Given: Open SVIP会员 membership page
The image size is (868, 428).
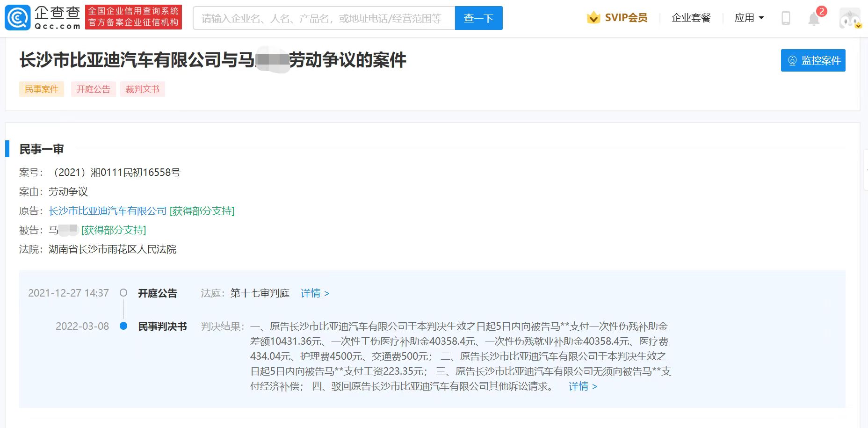Looking at the screenshot, I should point(626,18).
